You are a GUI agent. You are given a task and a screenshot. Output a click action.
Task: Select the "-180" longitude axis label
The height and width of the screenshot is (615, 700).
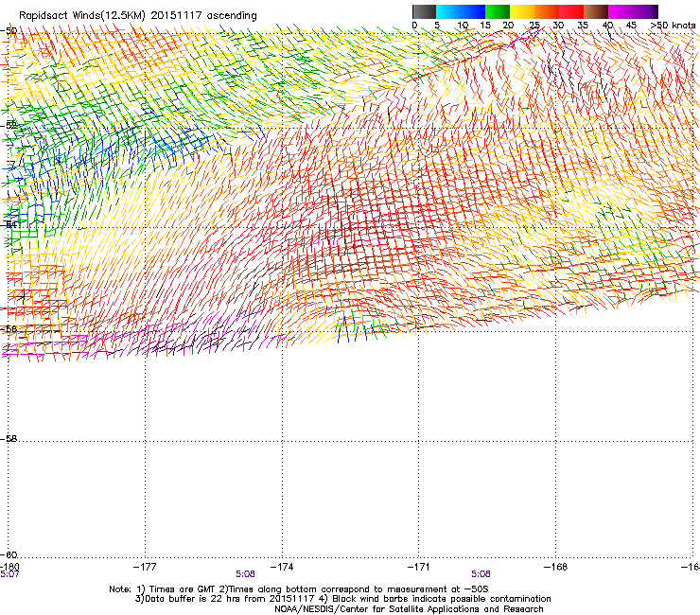(x=9, y=567)
